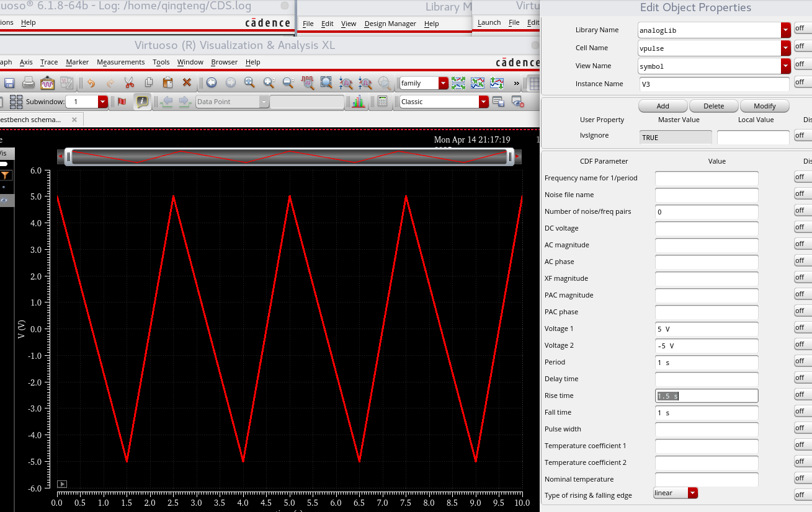Open the histogram display icon
The width and height of the screenshot is (812, 512).
[x=358, y=102]
